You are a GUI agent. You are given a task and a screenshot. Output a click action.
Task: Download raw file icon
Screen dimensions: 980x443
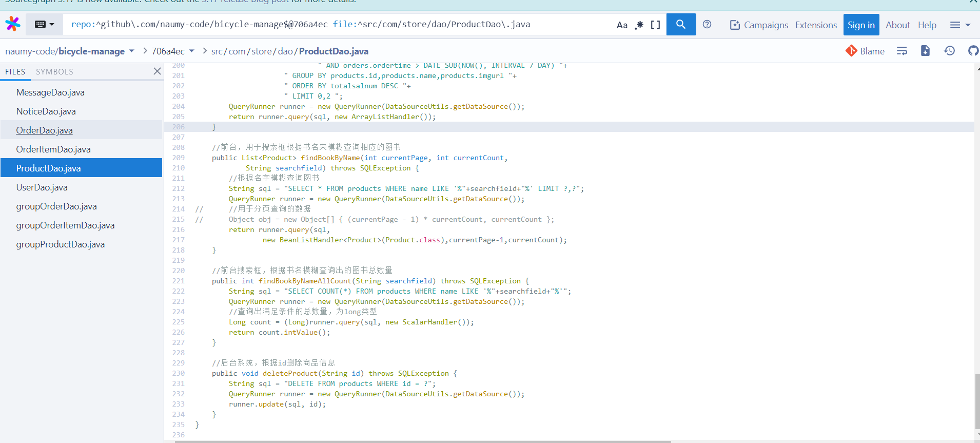click(925, 51)
